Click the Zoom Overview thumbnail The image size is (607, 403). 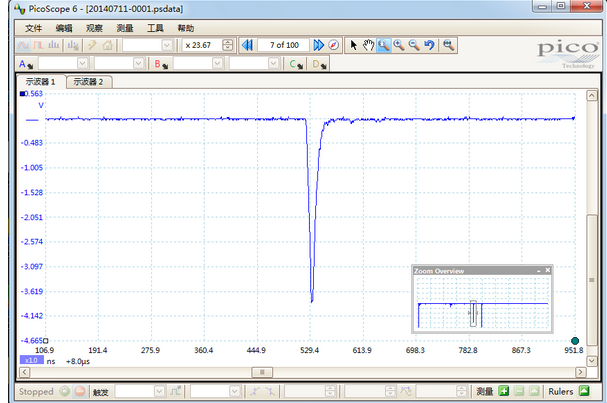click(482, 304)
